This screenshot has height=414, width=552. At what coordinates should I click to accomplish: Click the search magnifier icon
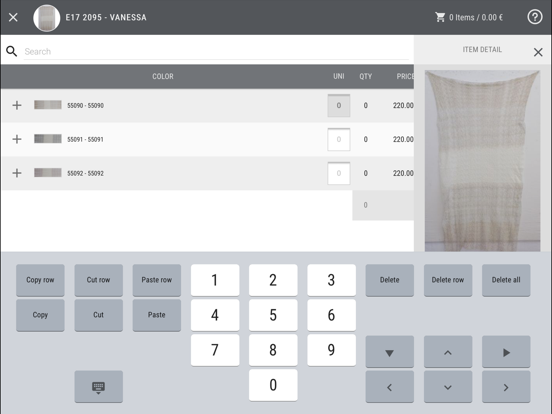pyautogui.click(x=12, y=51)
